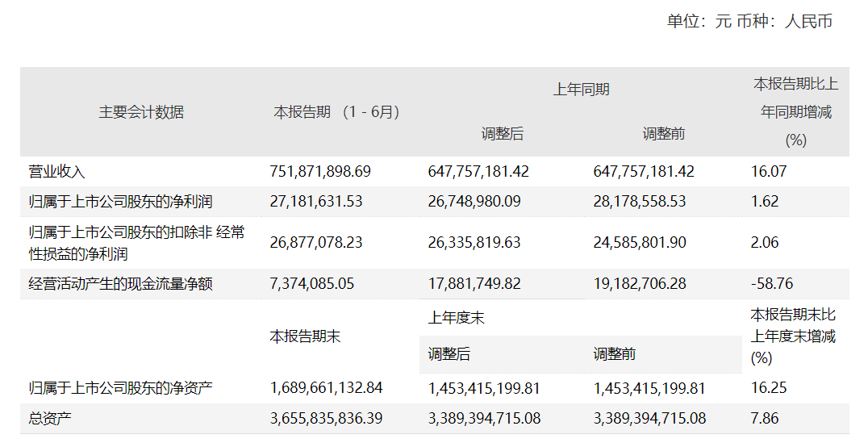Select net profit value 27,181,631.53
868x447 pixels.
click(316, 201)
